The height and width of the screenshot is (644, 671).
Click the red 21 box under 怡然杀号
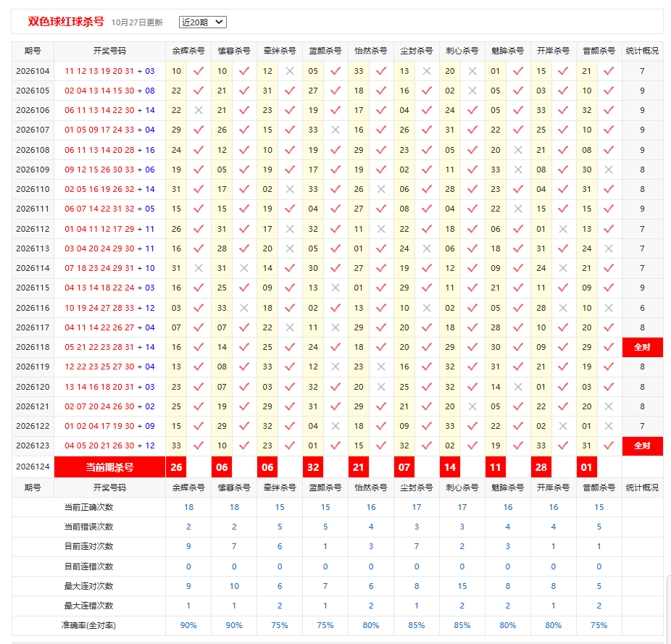(359, 467)
